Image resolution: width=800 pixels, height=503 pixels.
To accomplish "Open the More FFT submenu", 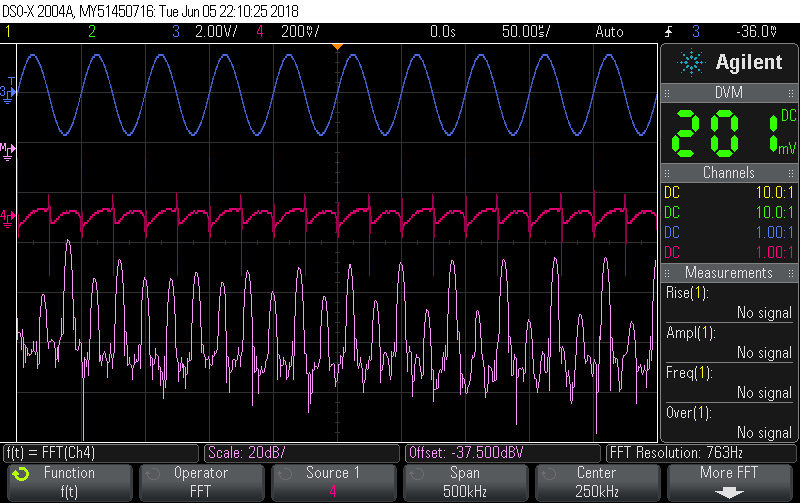I will (x=729, y=482).
